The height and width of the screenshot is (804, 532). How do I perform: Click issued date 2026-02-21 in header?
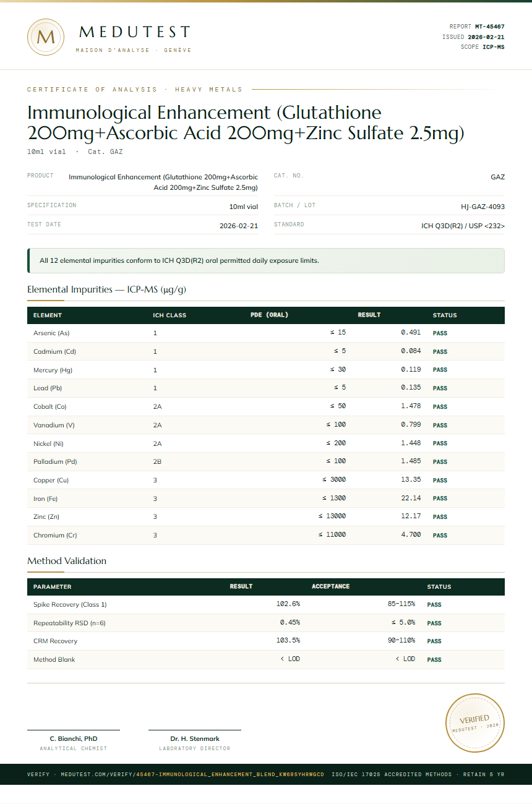tap(486, 37)
